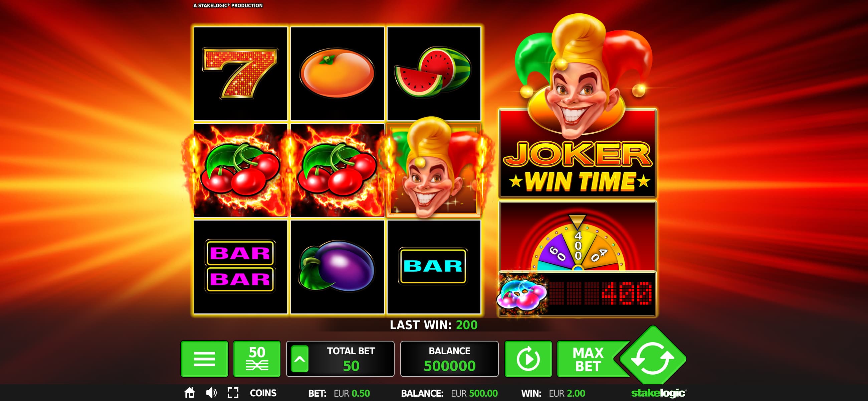Toggle fullscreen mode icon
The height and width of the screenshot is (401, 868).
tap(233, 393)
